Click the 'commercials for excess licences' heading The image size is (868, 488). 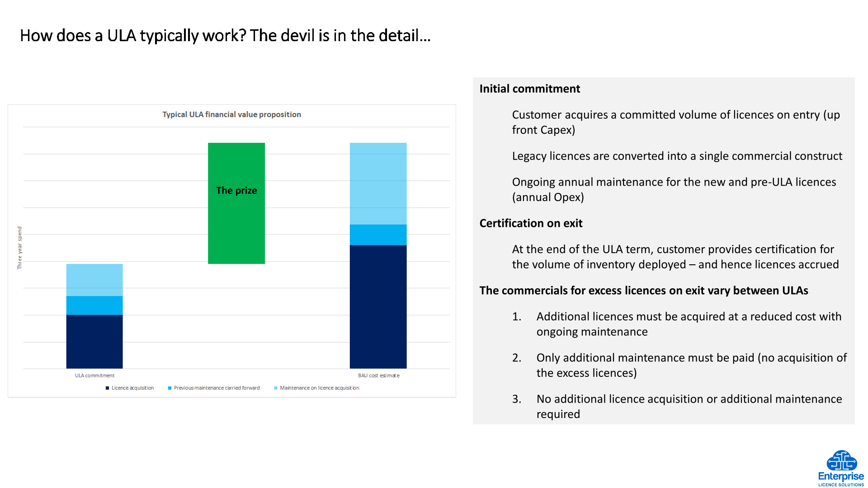tap(643, 291)
